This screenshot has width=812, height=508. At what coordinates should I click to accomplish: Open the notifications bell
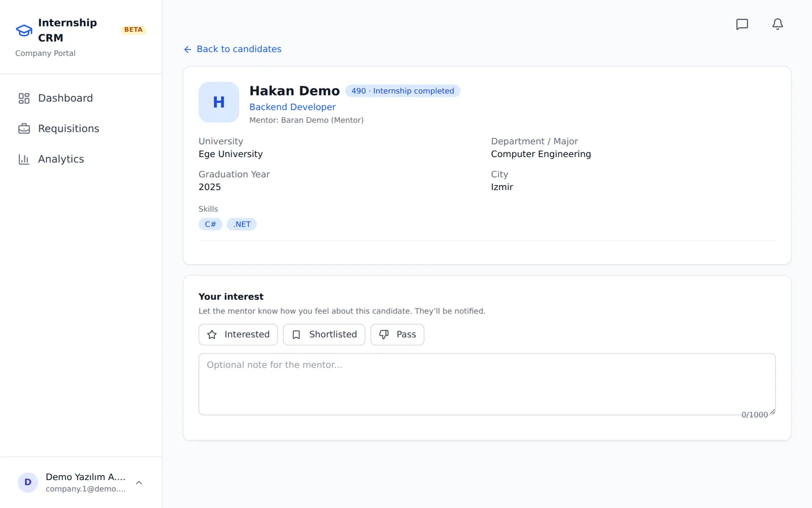tap(777, 24)
